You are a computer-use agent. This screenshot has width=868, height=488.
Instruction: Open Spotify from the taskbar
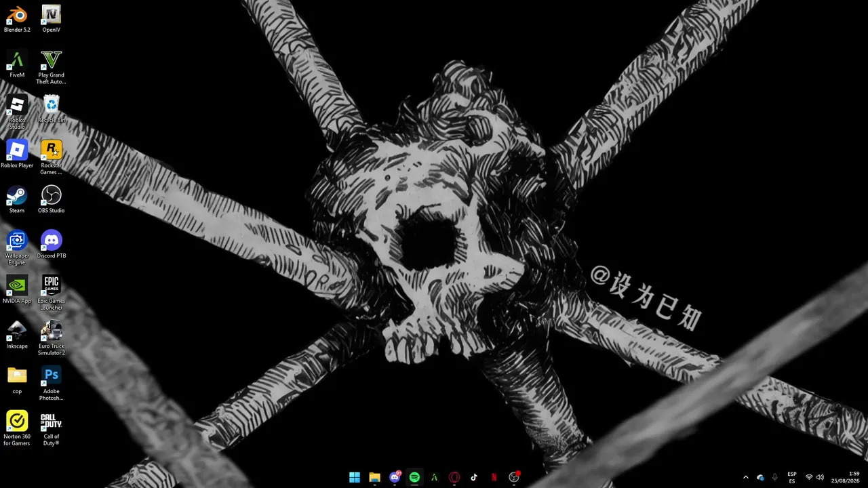[x=414, y=477]
